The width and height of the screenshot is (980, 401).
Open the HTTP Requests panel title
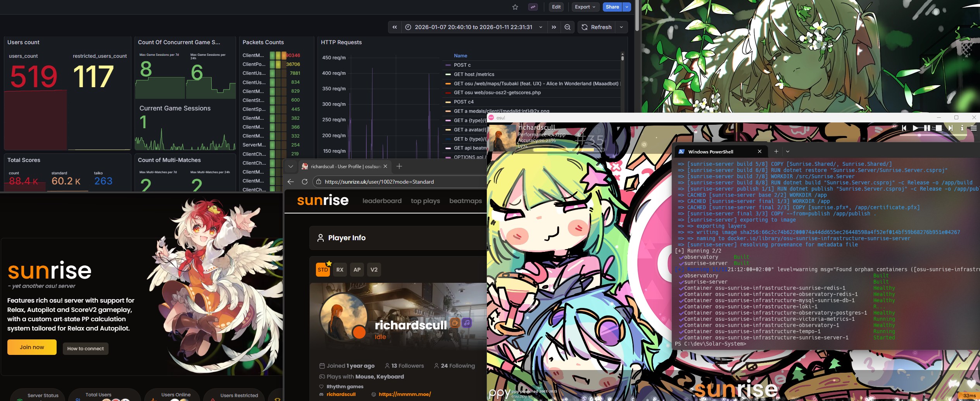tap(341, 42)
